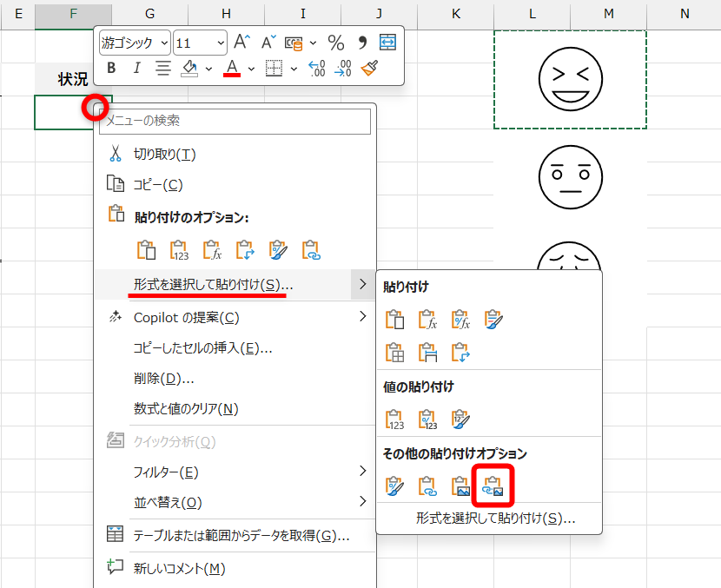Viewport: 721px width, 588px height.
Task: Toggle italic formatting
Action: [136, 68]
